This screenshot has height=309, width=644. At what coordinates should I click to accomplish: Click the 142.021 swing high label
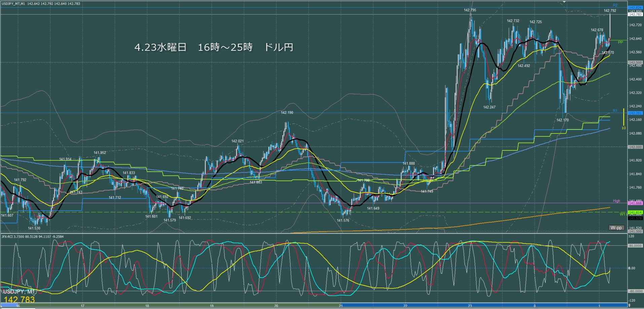point(237,141)
